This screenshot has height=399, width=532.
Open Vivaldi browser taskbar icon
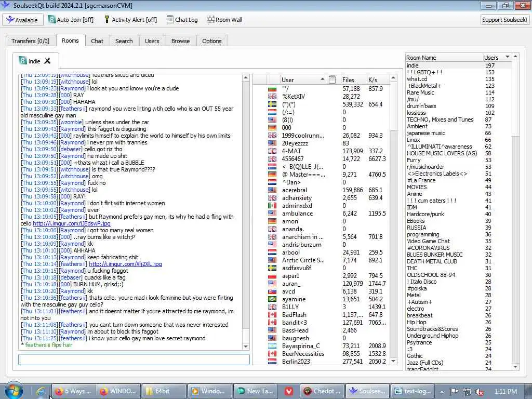click(289, 391)
